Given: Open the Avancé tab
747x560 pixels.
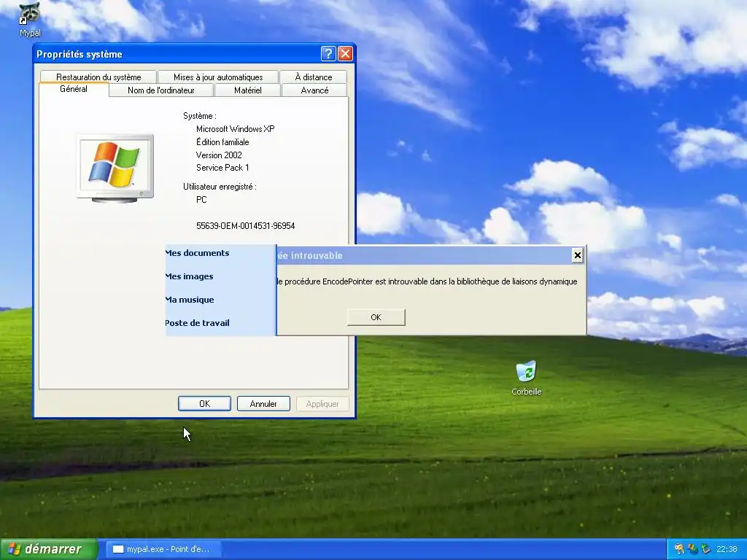Looking at the screenshot, I should pyautogui.click(x=314, y=90).
